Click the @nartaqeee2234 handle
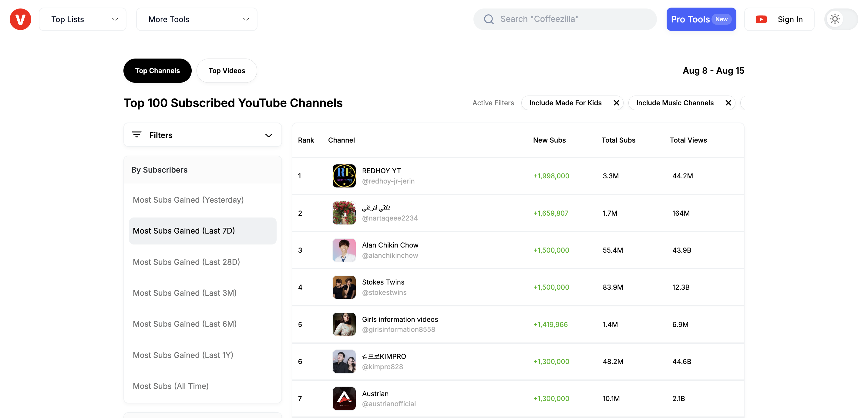This screenshot has height=418, width=868. tap(390, 218)
